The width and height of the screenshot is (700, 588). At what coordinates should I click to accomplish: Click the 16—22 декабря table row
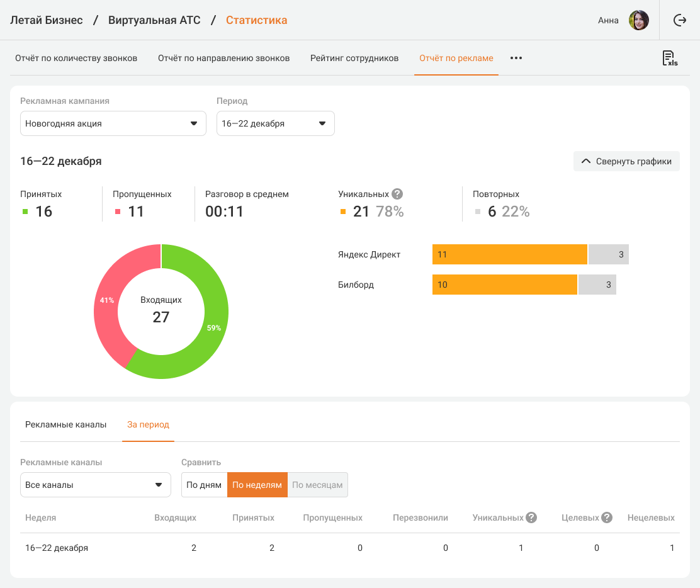(x=349, y=548)
